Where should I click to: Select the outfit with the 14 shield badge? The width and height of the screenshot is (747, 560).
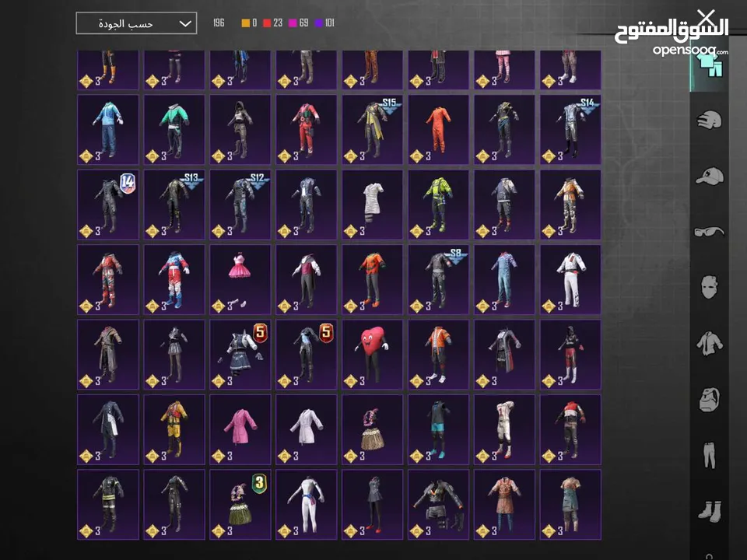(108, 205)
